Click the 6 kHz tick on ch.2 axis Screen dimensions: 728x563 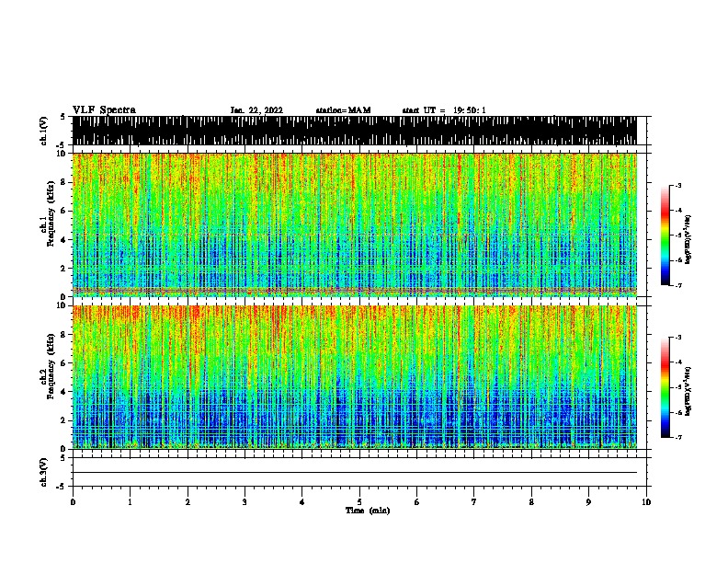tap(63, 363)
